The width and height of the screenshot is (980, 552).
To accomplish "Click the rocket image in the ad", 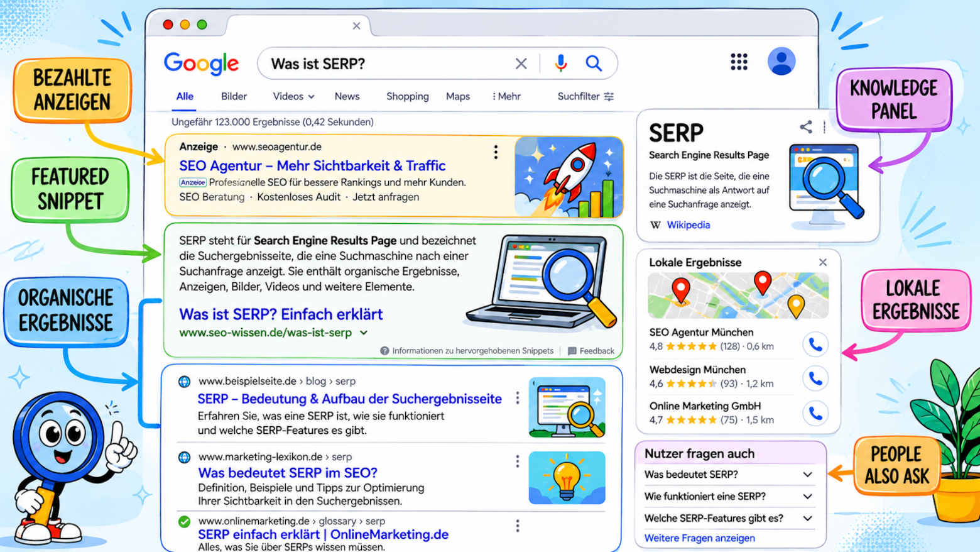I will point(569,177).
